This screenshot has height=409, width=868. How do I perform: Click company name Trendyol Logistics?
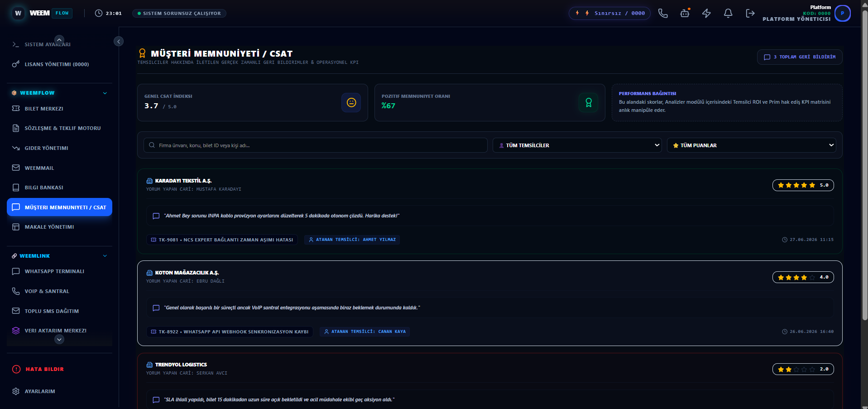pyautogui.click(x=181, y=365)
